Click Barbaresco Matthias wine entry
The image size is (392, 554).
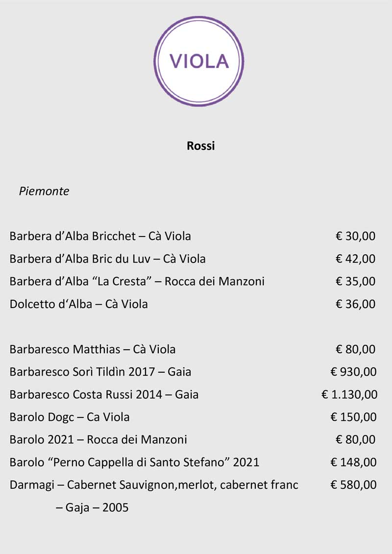click(93, 349)
